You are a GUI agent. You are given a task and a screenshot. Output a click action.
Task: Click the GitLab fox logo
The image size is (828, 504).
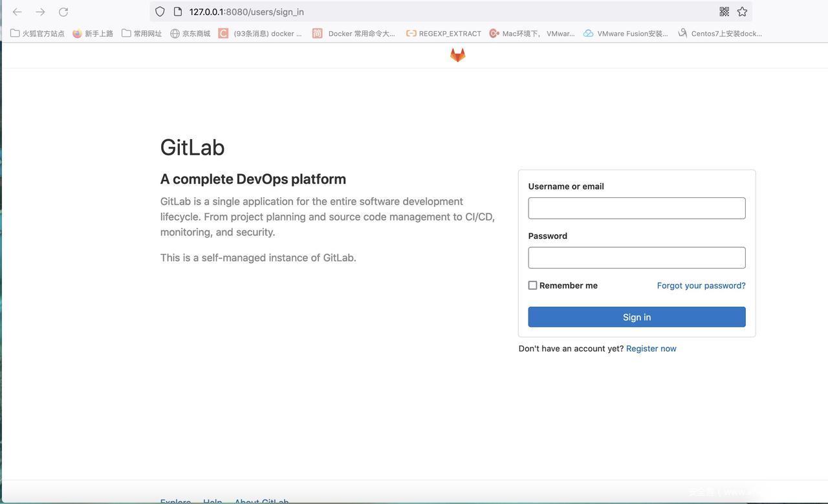tap(458, 55)
